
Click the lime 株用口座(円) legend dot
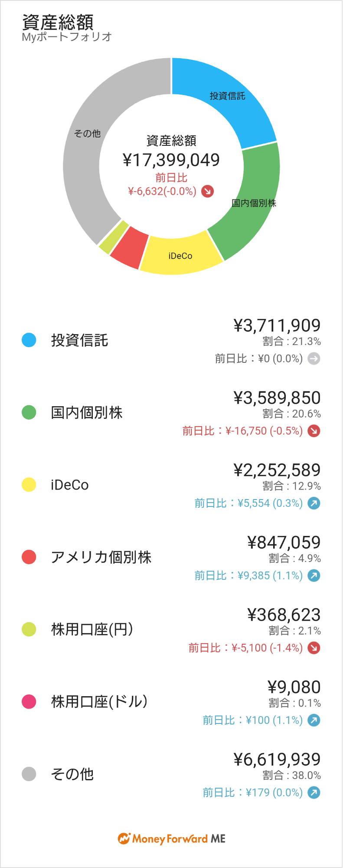[x=29, y=629]
